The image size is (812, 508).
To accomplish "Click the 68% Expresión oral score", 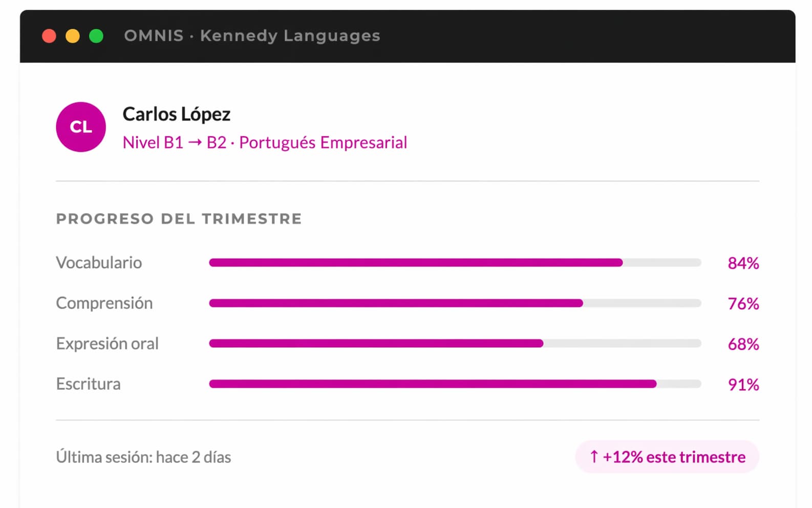I will [743, 344].
